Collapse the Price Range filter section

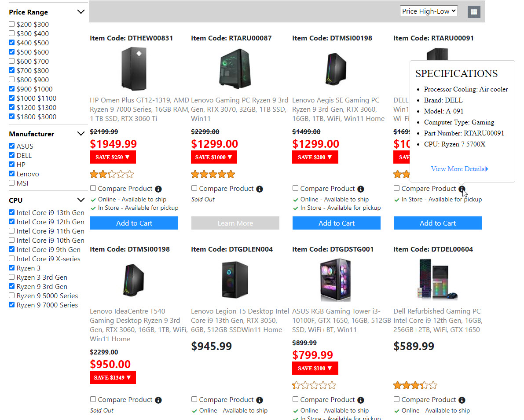point(81,12)
